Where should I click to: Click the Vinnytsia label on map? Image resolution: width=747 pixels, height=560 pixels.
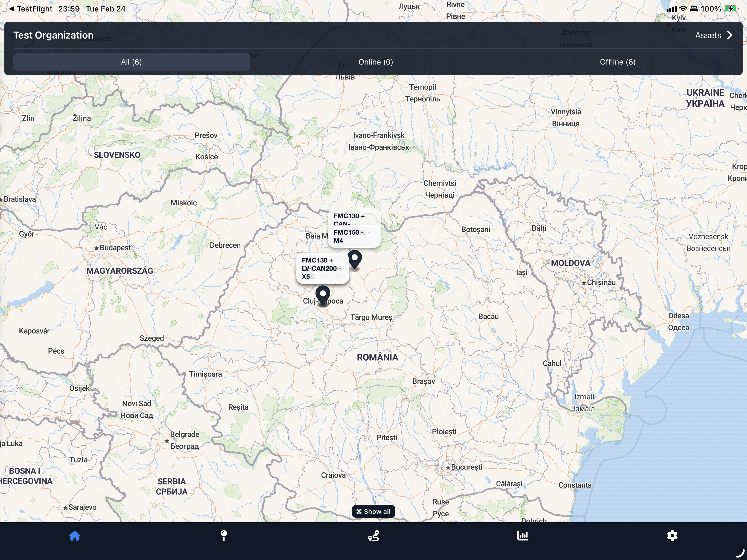pos(566,112)
